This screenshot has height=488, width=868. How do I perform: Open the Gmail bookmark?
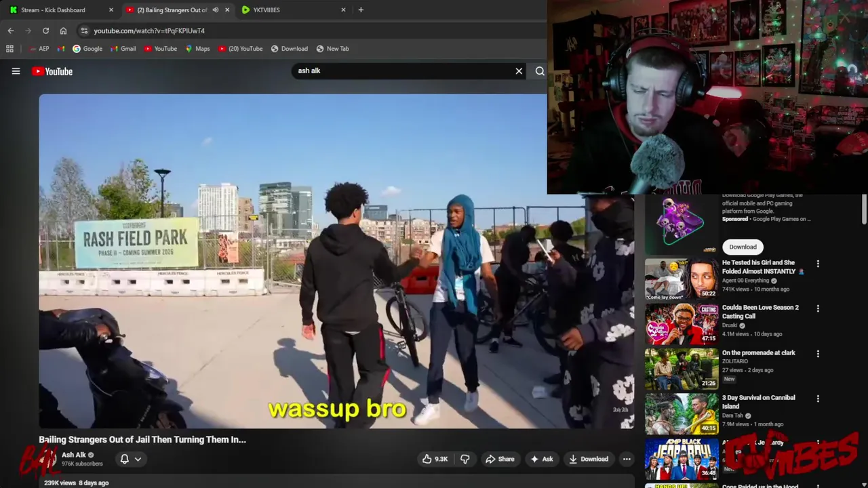(123, 49)
